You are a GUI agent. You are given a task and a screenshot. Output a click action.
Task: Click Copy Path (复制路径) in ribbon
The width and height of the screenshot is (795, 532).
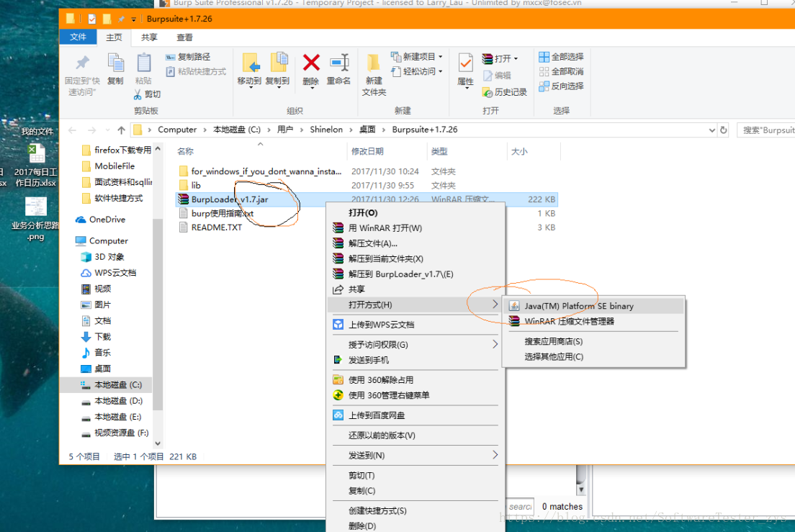point(188,57)
